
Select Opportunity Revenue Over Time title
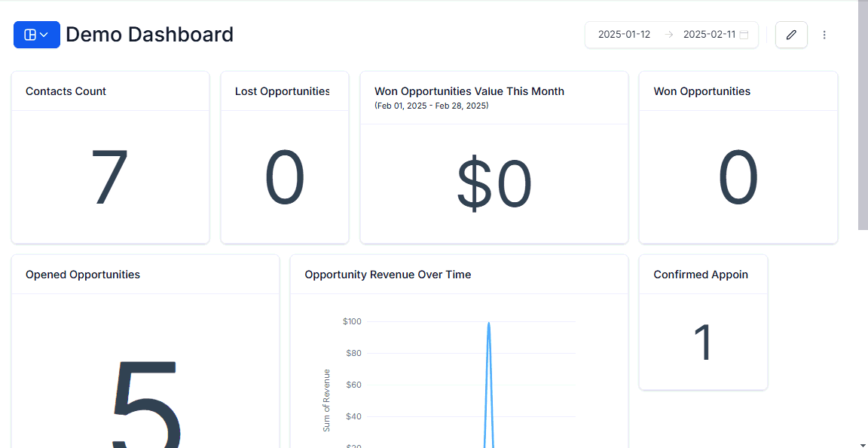tap(387, 275)
